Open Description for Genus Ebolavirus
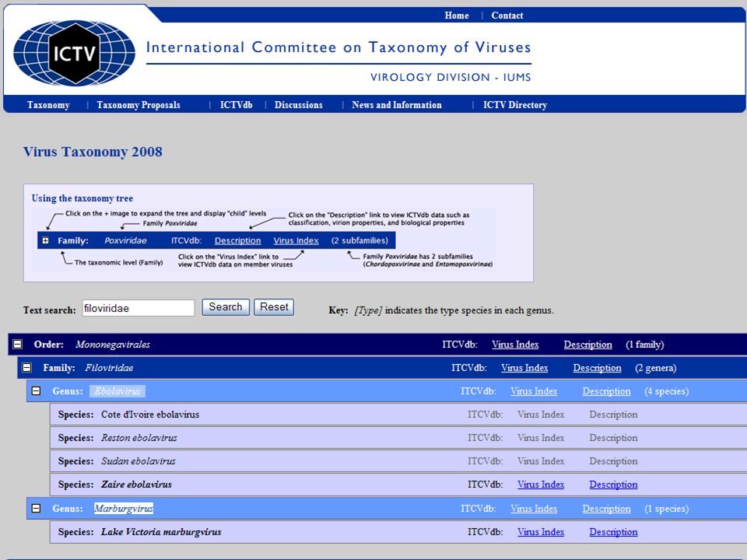 [606, 391]
